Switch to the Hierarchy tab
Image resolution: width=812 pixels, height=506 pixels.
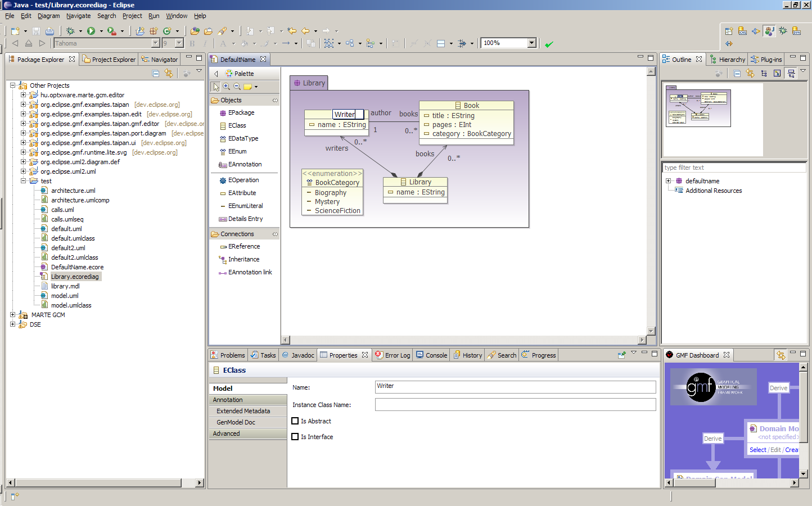click(727, 59)
